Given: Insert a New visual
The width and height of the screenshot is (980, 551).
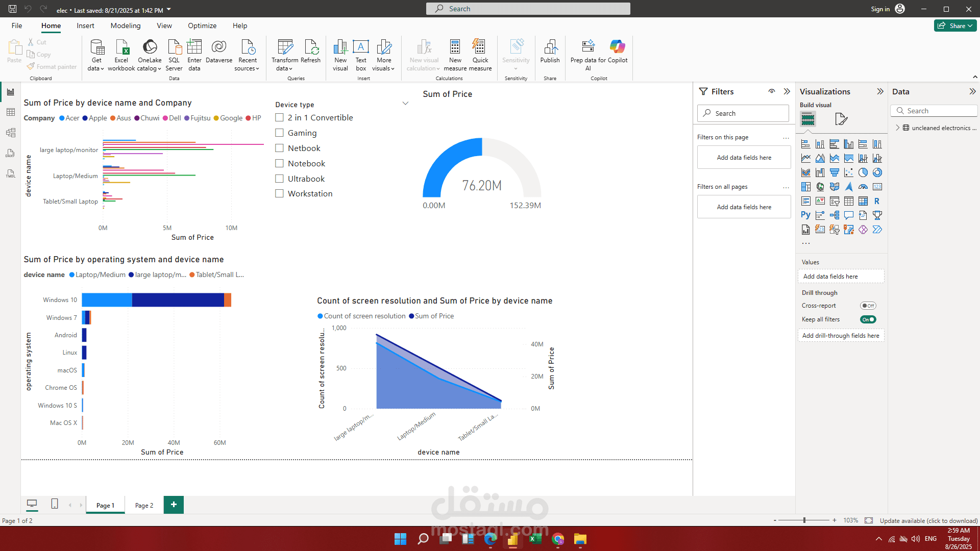Looking at the screenshot, I should (x=340, y=55).
